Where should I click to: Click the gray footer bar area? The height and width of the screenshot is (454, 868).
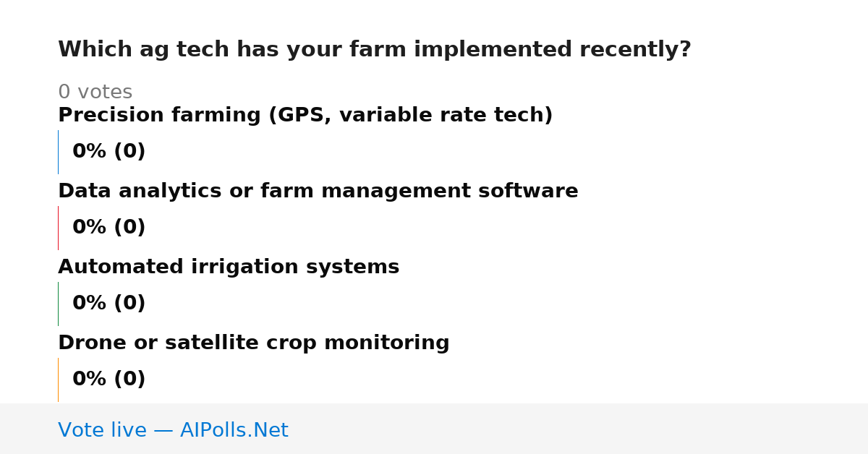(x=434, y=429)
